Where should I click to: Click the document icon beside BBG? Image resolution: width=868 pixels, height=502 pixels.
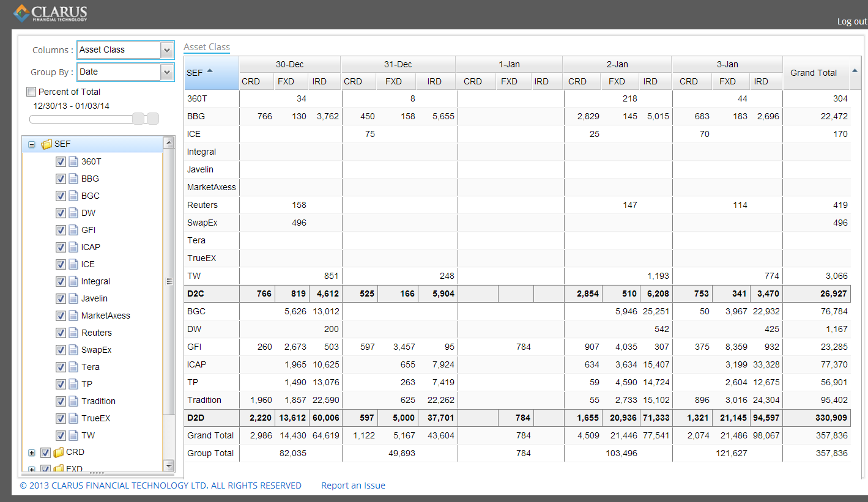[73, 179]
